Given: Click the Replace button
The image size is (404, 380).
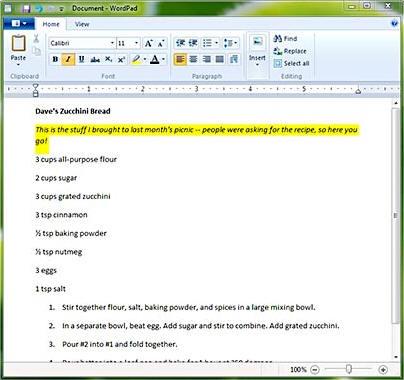Looking at the screenshot, I should pyautogui.click(x=290, y=51).
